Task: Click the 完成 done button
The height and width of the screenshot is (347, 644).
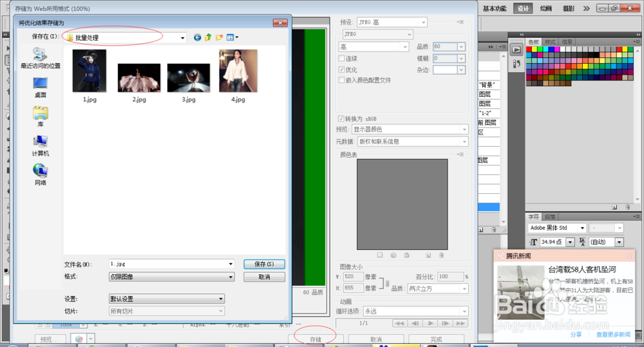Action: point(436,339)
